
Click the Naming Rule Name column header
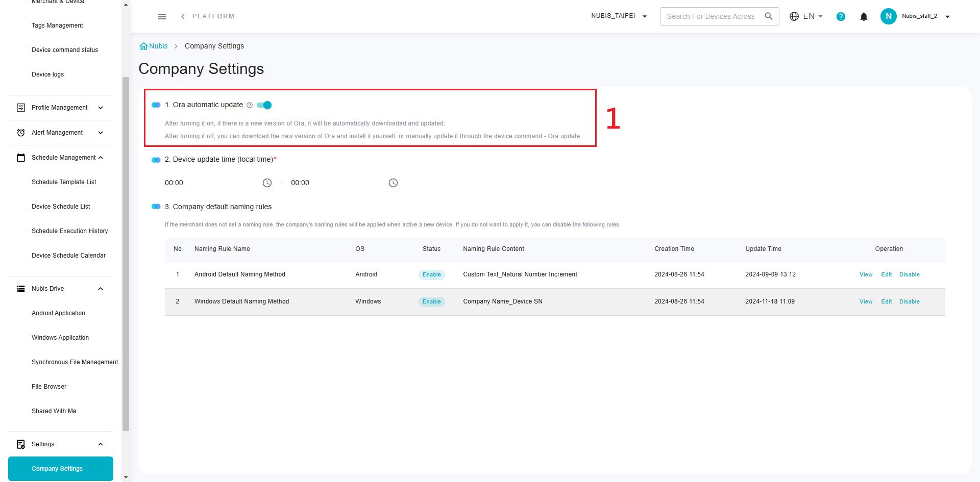click(x=222, y=249)
